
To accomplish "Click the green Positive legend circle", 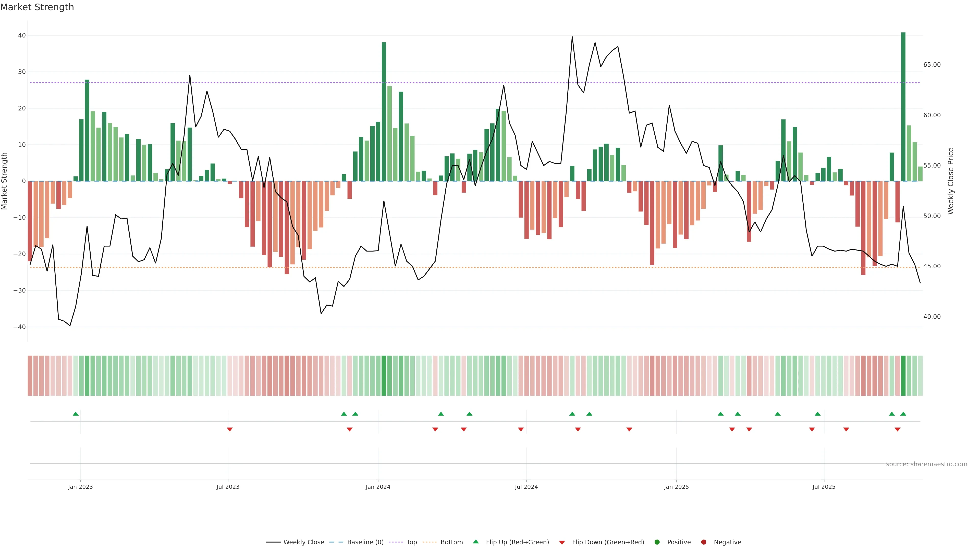I will click(x=657, y=542).
